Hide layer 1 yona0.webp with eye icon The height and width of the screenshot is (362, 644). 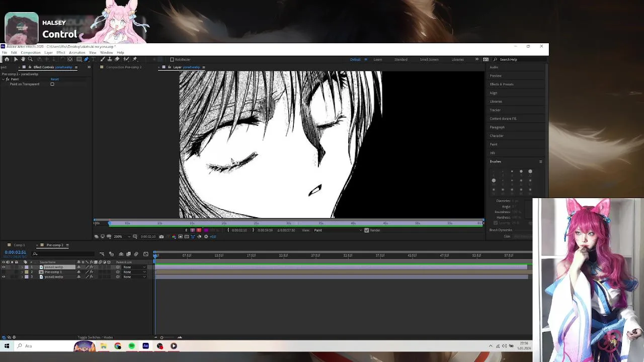(x=4, y=267)
